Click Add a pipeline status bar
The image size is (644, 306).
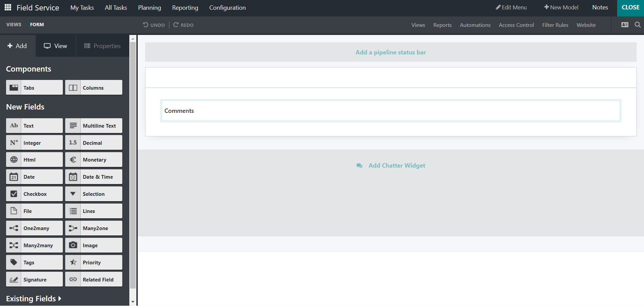click(x=391, y=52)
